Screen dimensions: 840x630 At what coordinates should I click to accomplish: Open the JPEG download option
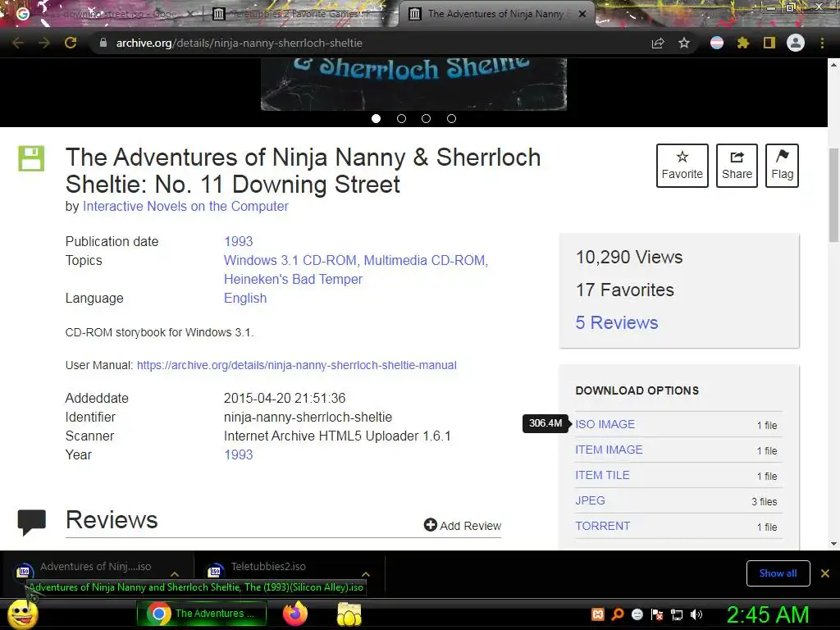pyautogui.click(x=590, y=500)
